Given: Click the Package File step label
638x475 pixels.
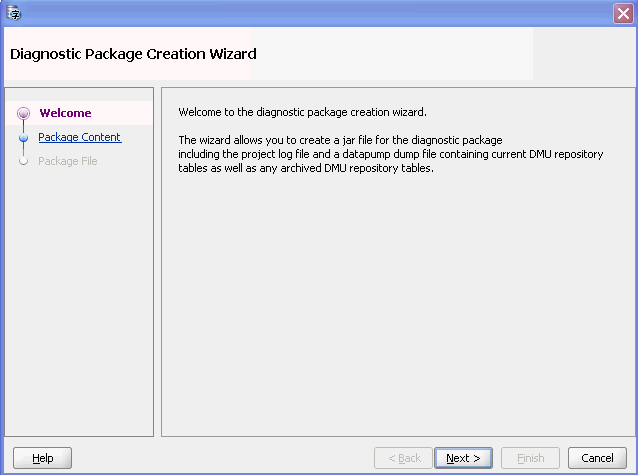Looking at the screenshot, I should (68, 161).
